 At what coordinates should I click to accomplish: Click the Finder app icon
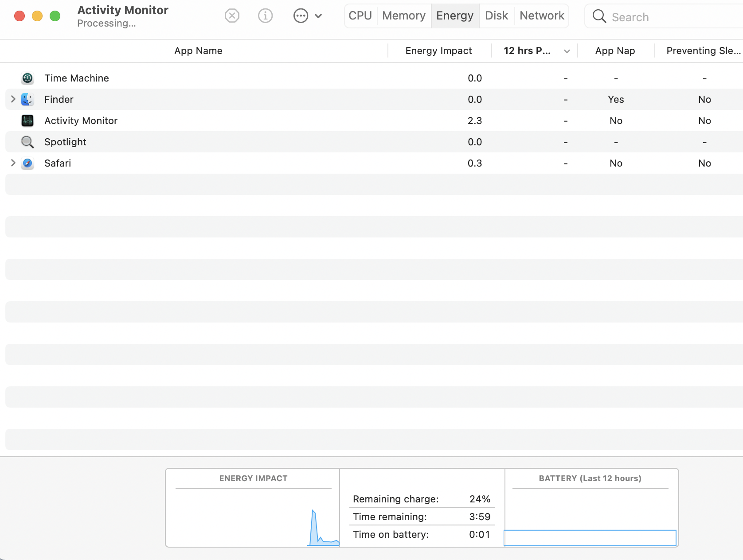pyautogui.click(x=27, y=100)
